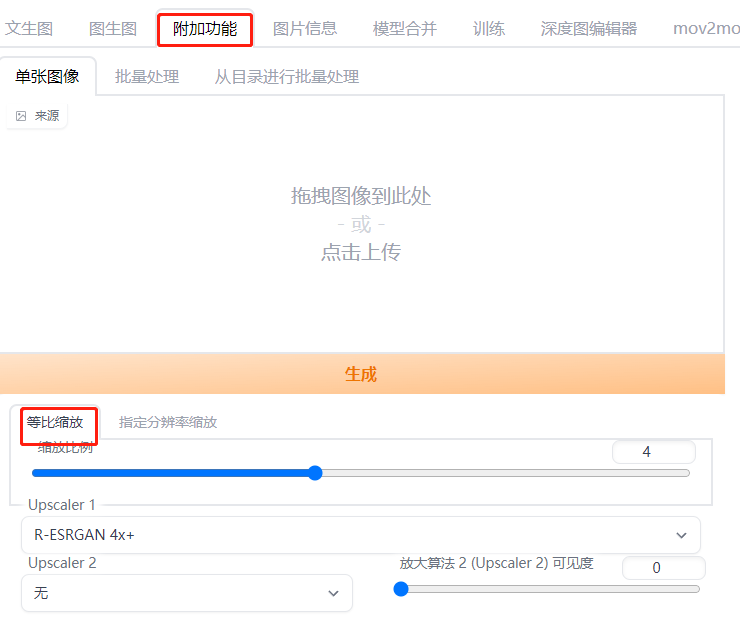The width and height of the screenshot is (740, 628).
Task: Select the 等比缩放 tab
Action: pos(55,422)
